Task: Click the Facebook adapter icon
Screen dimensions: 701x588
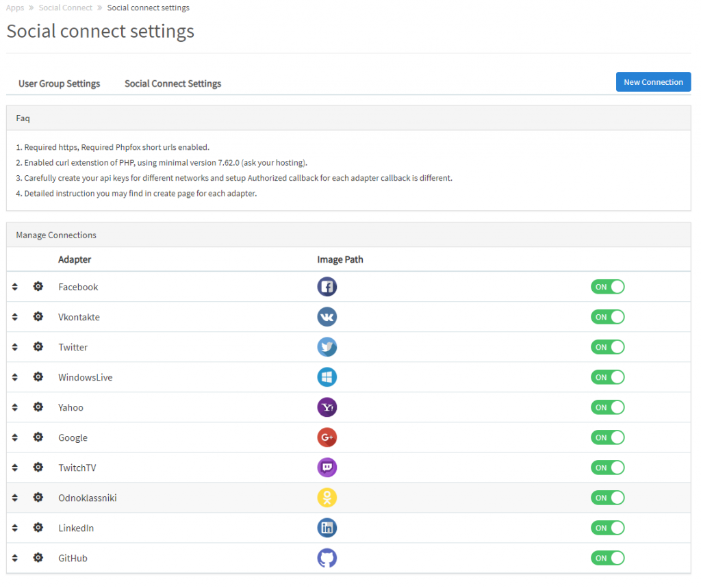Action: (x=327, y=286)
